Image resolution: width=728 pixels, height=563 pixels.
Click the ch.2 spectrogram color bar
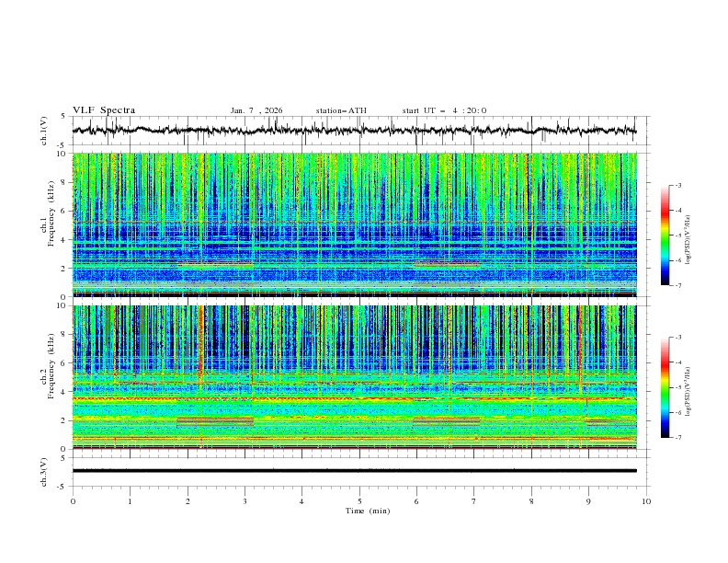click(665, 387)
